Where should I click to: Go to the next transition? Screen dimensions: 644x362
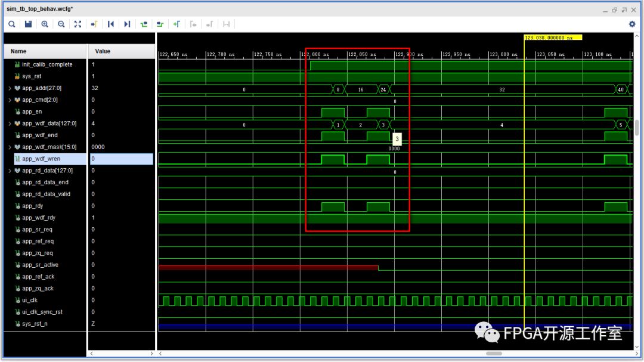click(160, 24)
